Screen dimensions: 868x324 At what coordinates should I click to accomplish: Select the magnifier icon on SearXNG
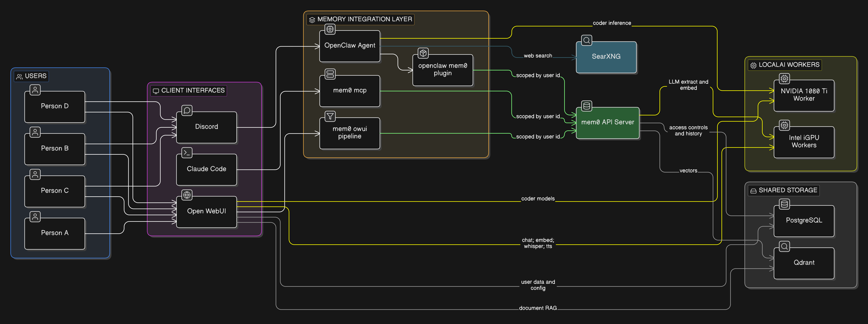(587, 40)
